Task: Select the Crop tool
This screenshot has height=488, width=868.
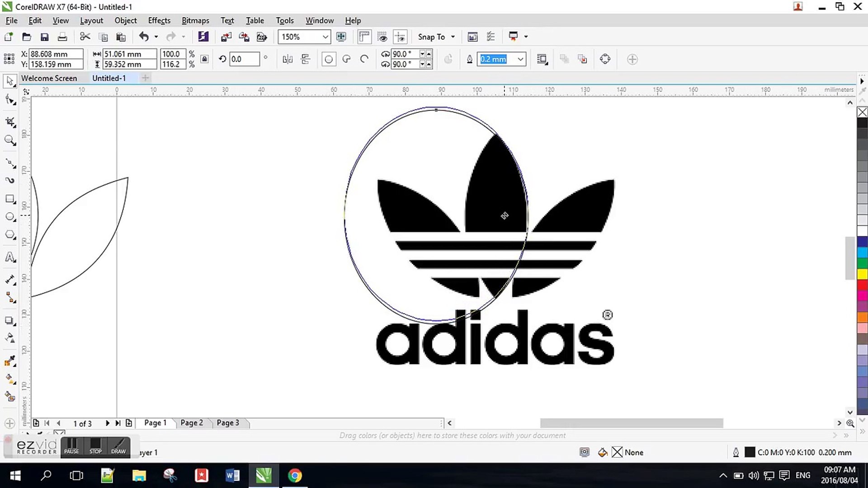Action: click(10, 122)
